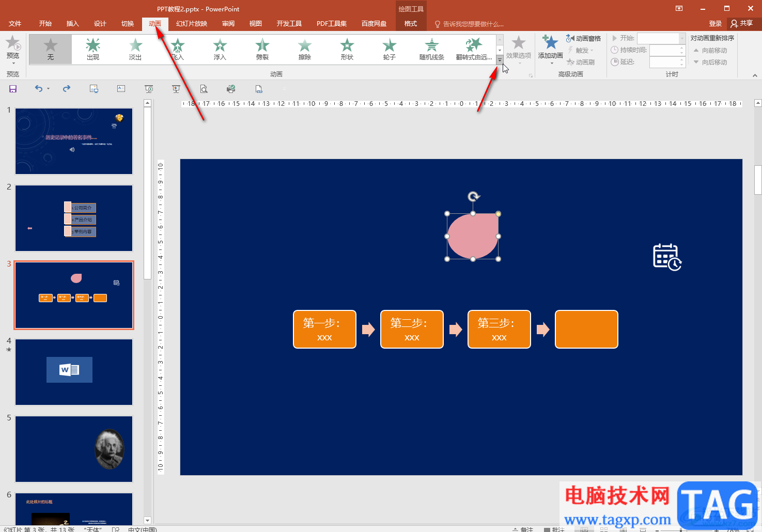Select the calendar clock icon on slide
This screenshot has height=532, width=762.
click(x=667, y=257)
